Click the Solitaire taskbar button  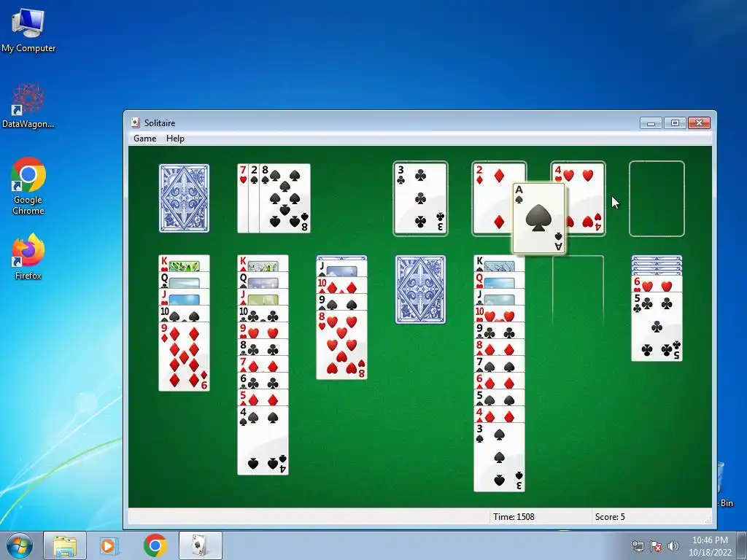(x=200, y=545)
